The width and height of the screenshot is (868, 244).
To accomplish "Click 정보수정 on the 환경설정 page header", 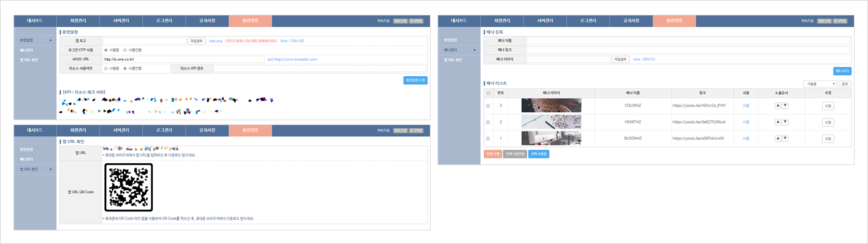I will pos(400,21).
